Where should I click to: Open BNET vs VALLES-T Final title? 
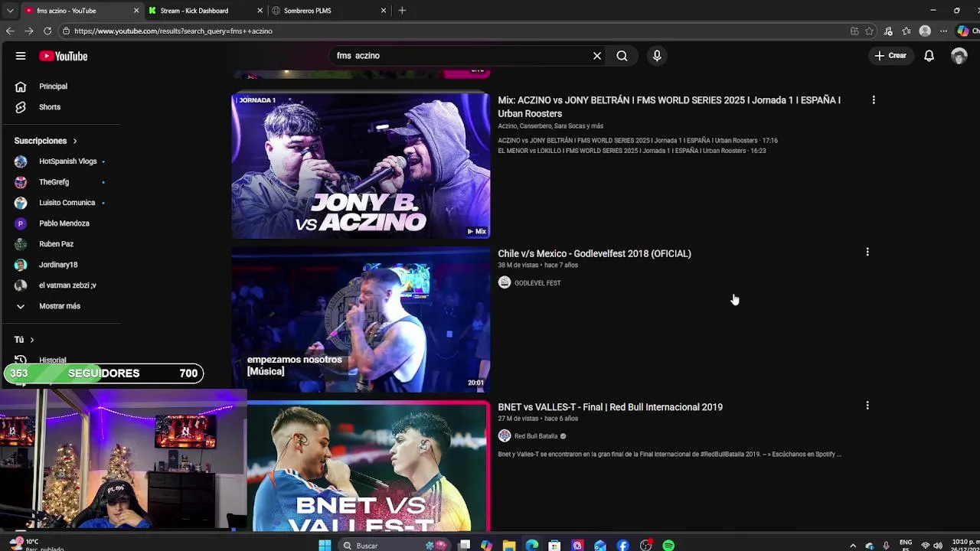(x=610, y=407)
